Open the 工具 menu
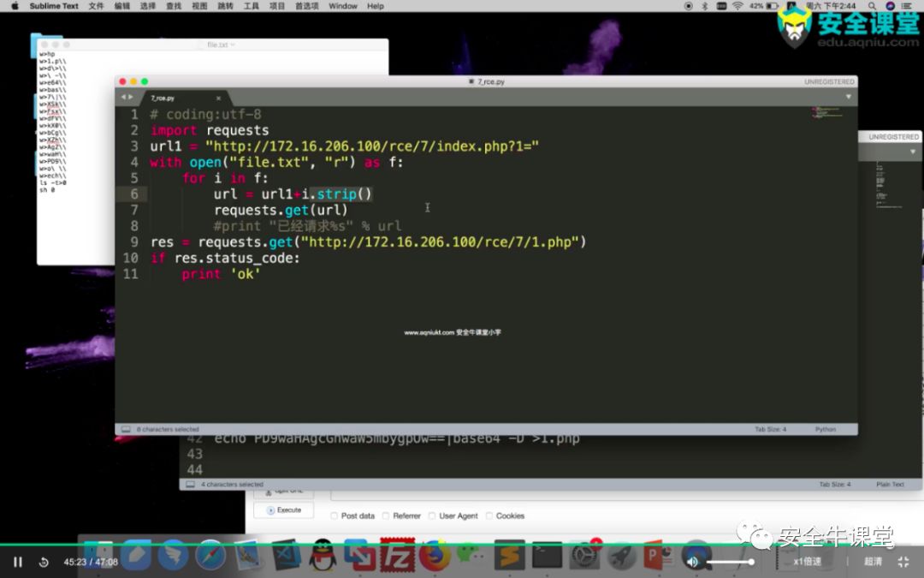924x578 pixels. pyautogui.click(x=252, y=6)
